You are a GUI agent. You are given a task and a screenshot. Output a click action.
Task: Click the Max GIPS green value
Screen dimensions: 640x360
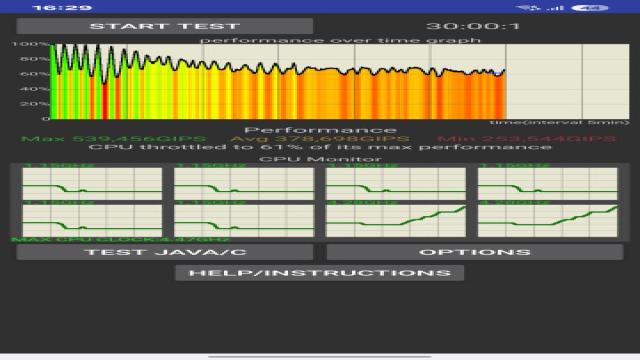click(x=114, y=139)
